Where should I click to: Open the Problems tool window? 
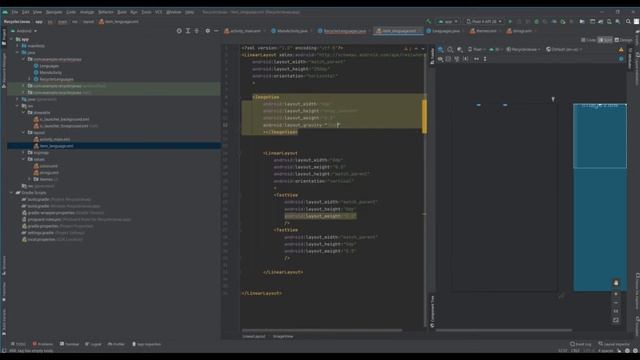(43, 344)
